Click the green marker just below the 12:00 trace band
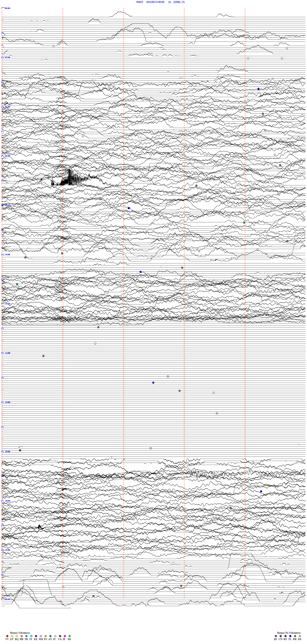307x644 pixels. [98, 327]
